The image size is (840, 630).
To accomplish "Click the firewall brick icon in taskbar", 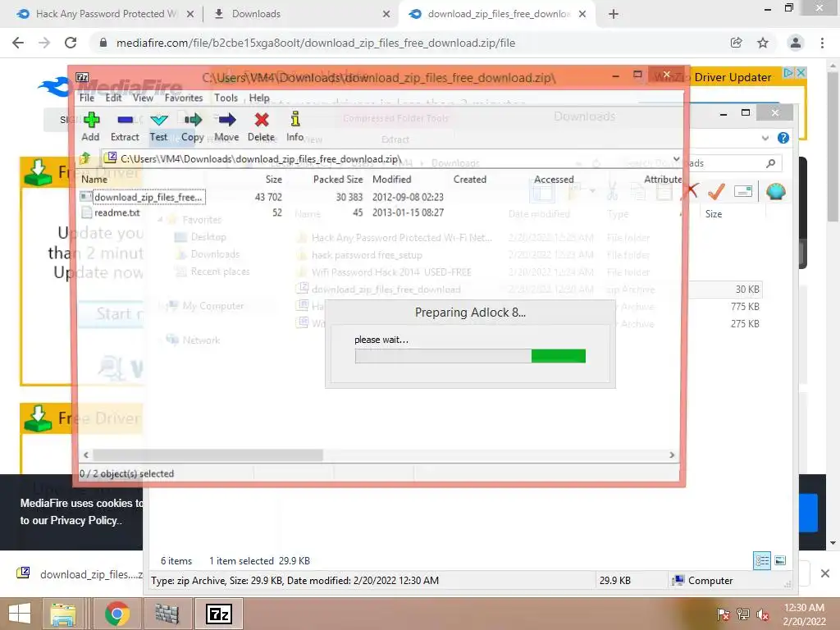I will pos(167,614).
